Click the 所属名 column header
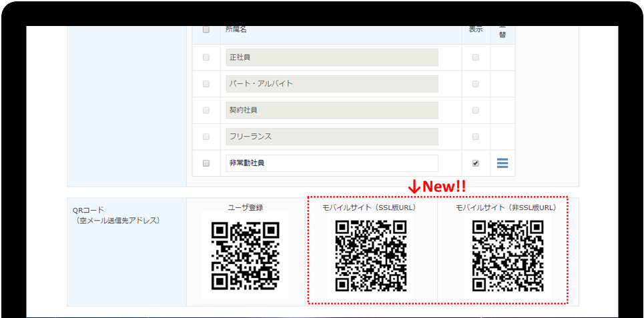 coord(236,29)
